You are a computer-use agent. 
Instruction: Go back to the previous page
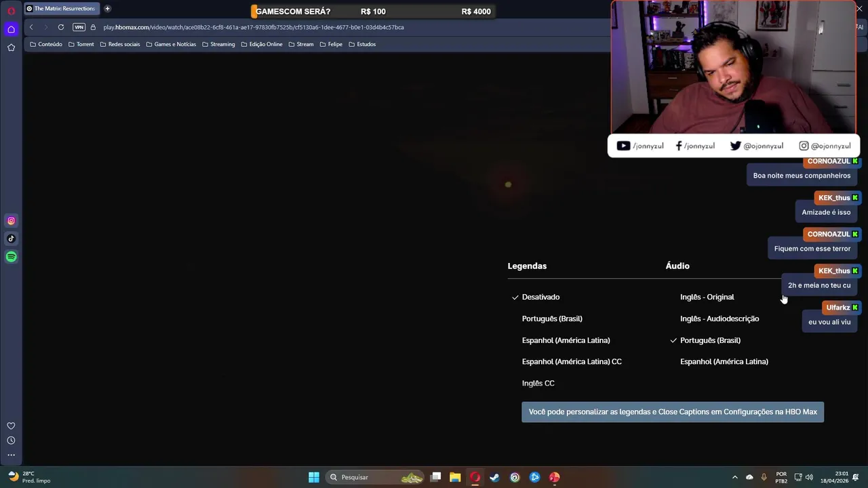(x=31, y=27)
